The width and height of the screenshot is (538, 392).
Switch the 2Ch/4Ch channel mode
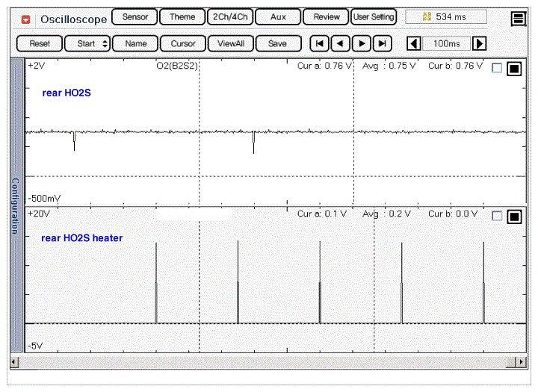tap(231, 16)
